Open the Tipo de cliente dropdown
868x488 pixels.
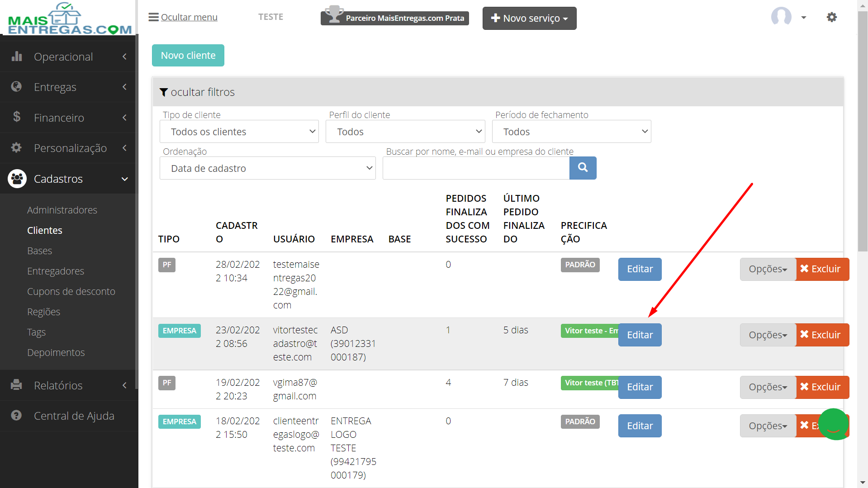pyautogui.click(x=239, y=132)
